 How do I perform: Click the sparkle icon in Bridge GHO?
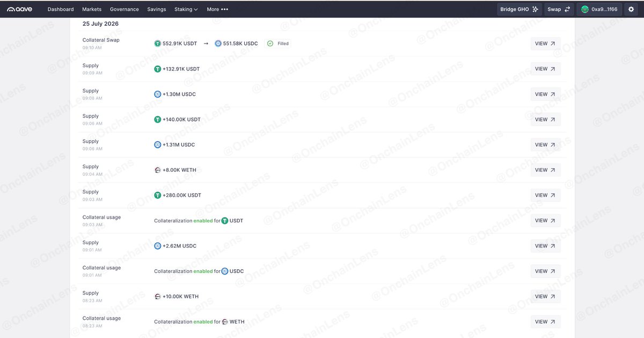(535, 9)
